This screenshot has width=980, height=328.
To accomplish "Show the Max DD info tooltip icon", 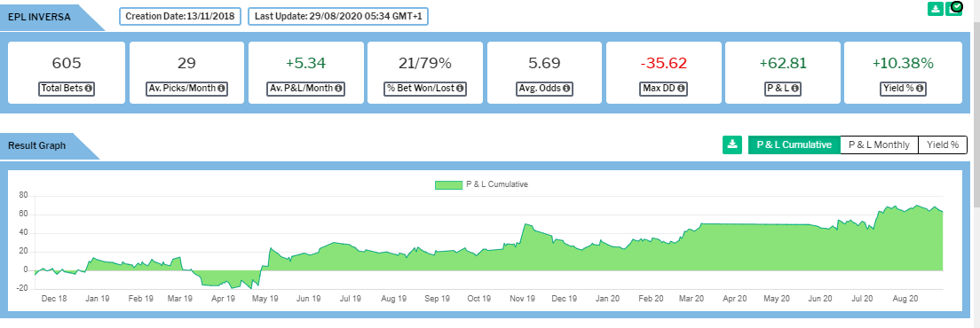I will coord(681,89).
